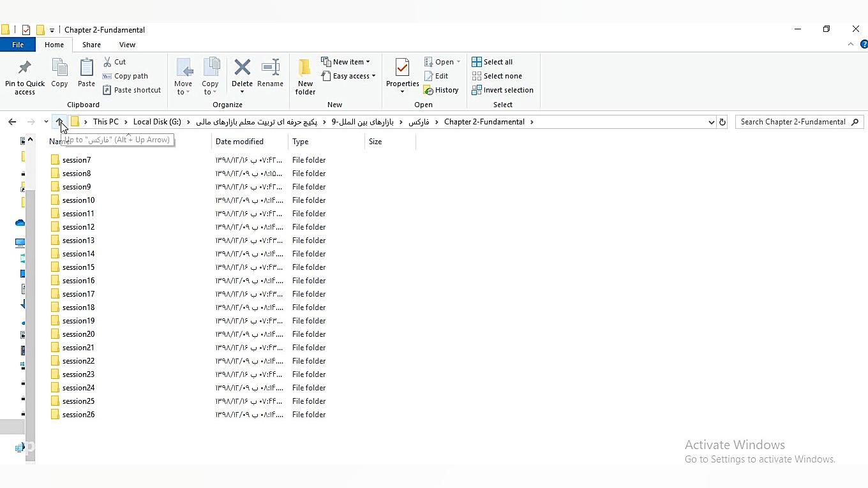This screenshot has height=488, width=868.
Task: Select the session16 folder
Action: tap(79, 281)
